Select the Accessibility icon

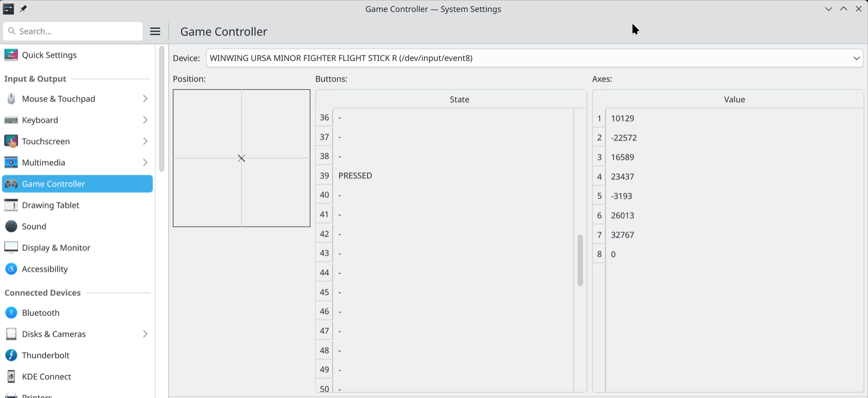(11, 269)
